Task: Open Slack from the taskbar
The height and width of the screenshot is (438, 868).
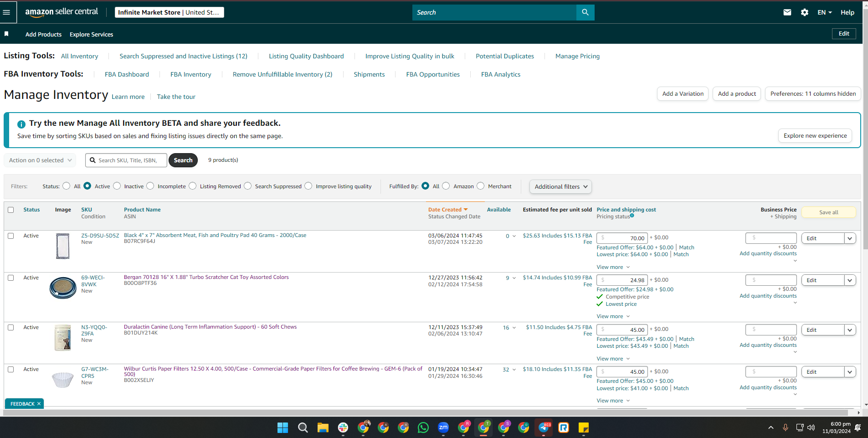Action: point(343,428)
